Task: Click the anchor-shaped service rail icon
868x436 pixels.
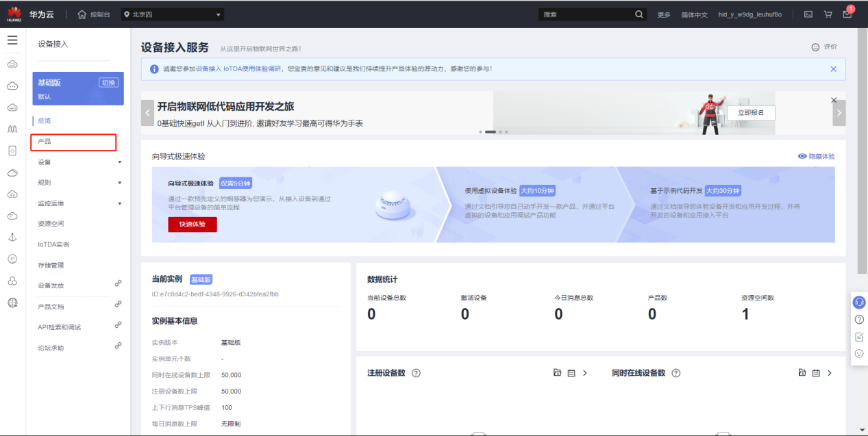Action: click(12, 238)
